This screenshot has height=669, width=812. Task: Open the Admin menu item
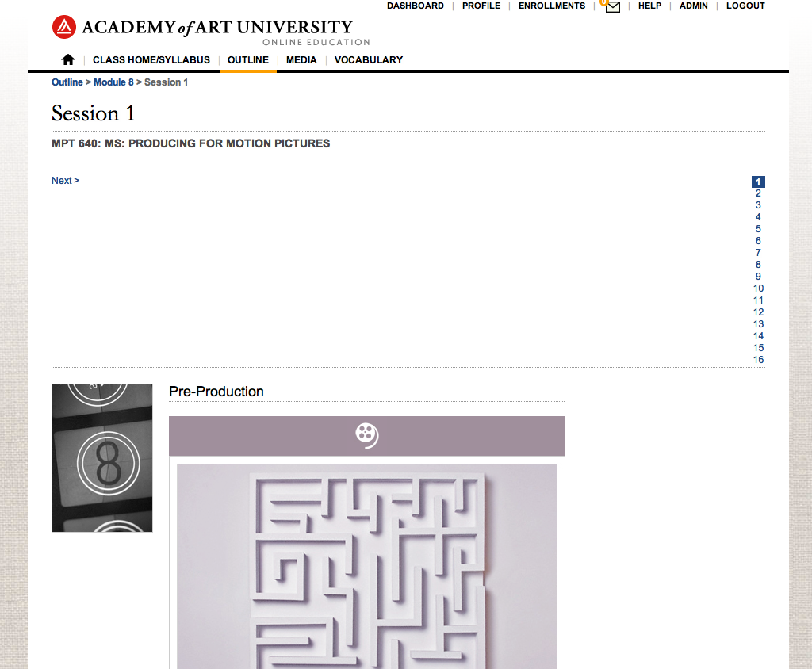[x=693, y=6]
